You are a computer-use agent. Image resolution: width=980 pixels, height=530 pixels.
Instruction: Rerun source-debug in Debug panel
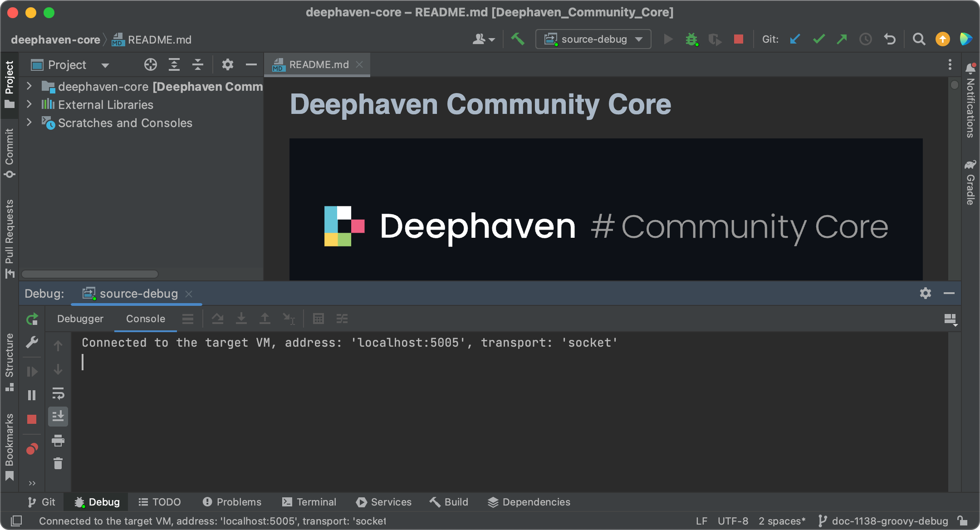[x=32, y=319]
